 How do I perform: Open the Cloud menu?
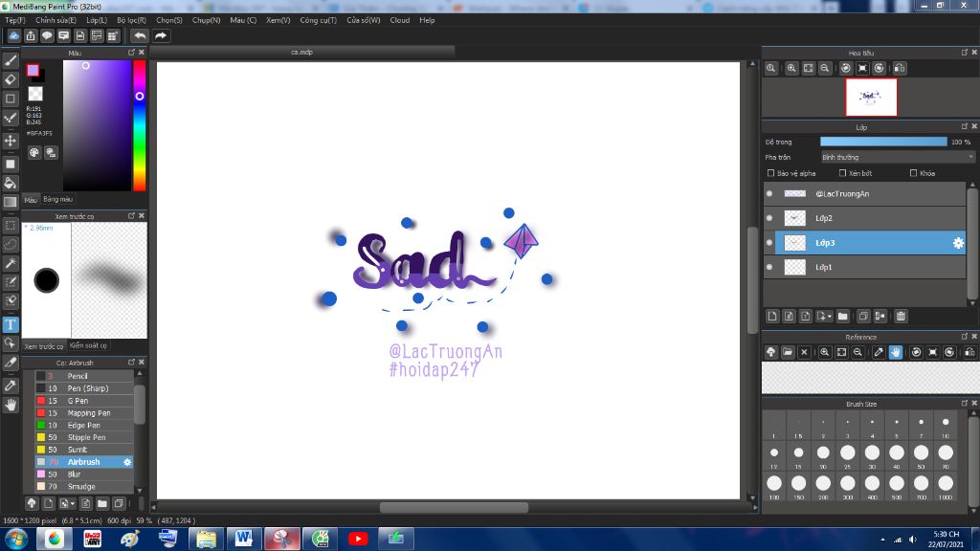pyautogui.click(x=400, y=20)
